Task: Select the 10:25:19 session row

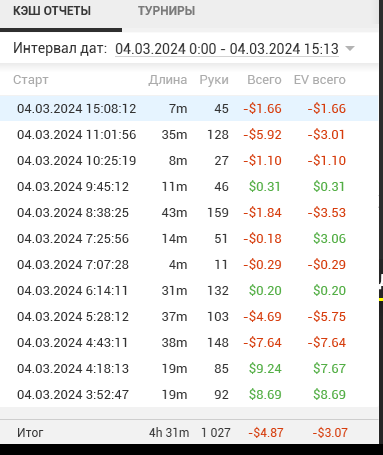Action: tap(189, 160)
